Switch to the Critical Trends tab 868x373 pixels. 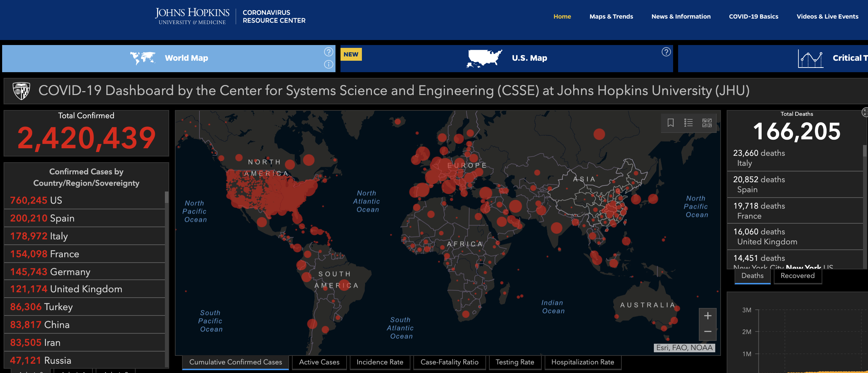(x=773, y=58)
